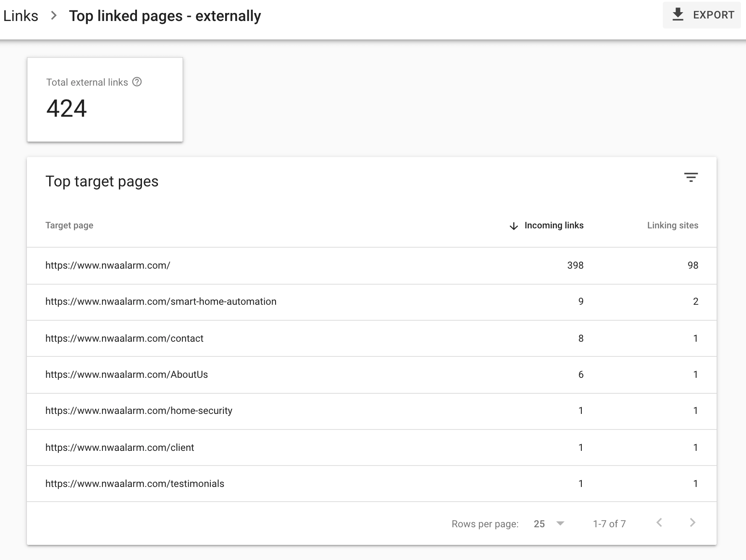Sort by the Linking sites column
This screenshot has width=746, height=560.
click(x=672, y=225)
